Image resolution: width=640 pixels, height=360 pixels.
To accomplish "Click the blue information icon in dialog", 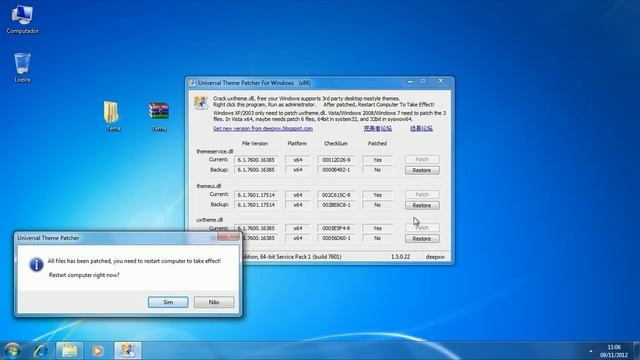I will pos(36,264).
